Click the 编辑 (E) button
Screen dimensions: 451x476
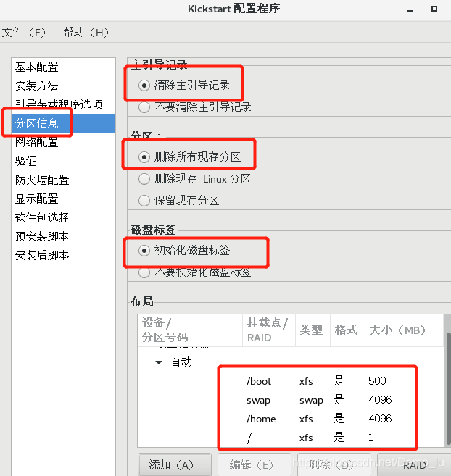[x=255, y=464]
